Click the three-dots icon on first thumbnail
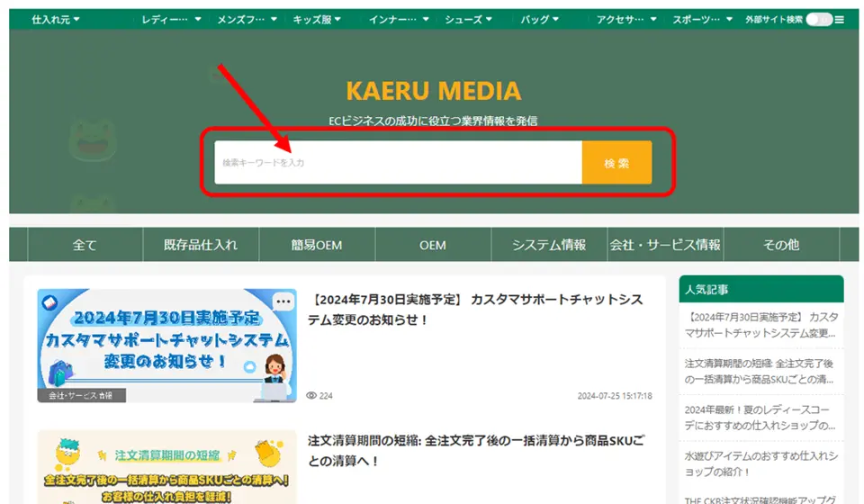The width and height of the screenshot is (864, 504). (283, 301)
